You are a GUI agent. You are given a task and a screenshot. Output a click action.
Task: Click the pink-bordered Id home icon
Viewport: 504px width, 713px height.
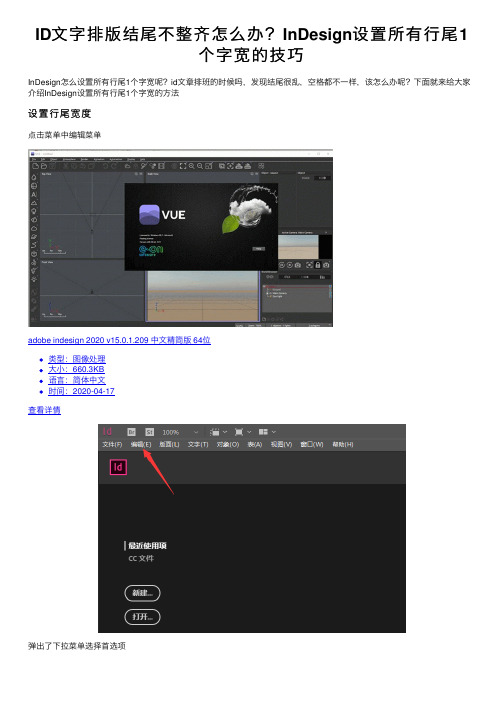point(118,467)
